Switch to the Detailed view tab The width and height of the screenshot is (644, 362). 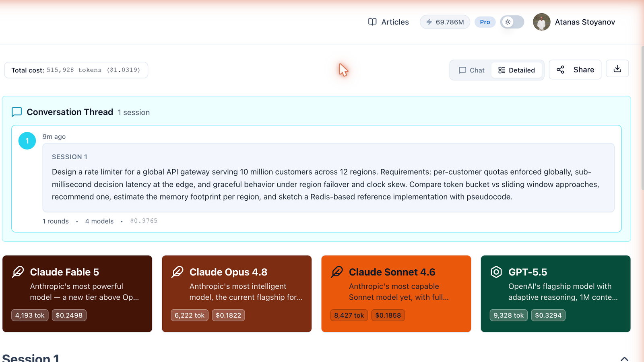[x=516, y=70]
